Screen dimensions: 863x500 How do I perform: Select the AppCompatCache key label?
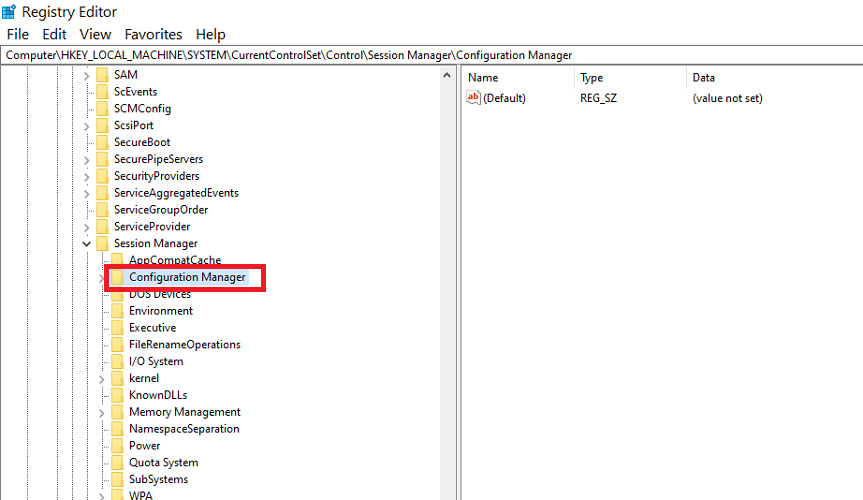coord(175,260)
